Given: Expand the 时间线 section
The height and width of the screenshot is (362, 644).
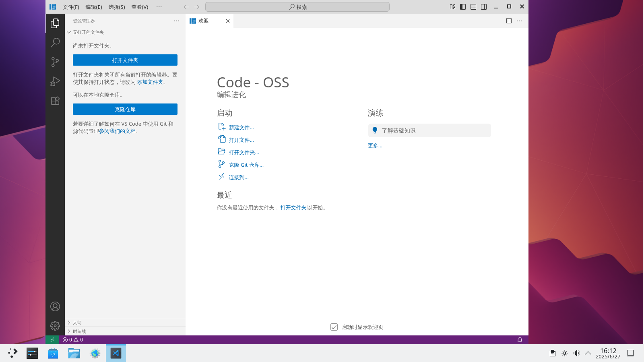Looking at the screenshot, I should (125, 331).
